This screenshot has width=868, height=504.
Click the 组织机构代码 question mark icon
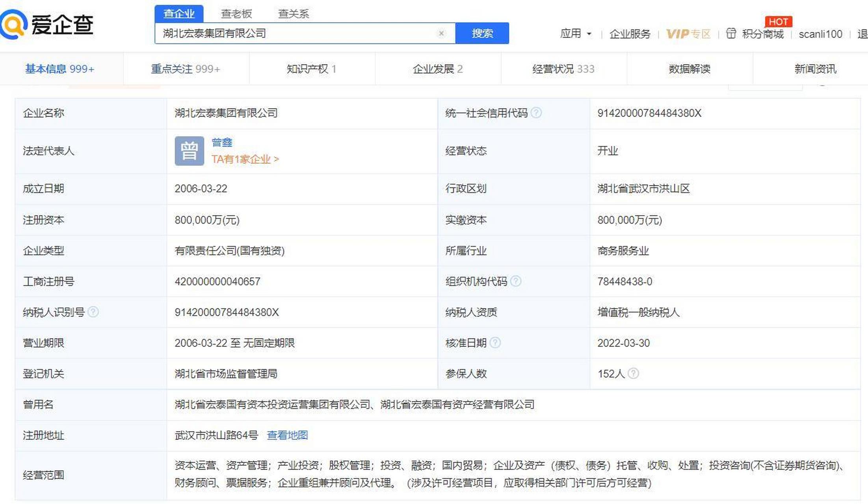tap(517, 282)
